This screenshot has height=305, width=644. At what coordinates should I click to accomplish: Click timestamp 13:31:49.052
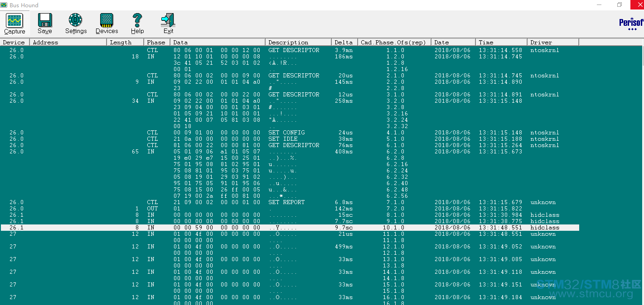[500, 247]
